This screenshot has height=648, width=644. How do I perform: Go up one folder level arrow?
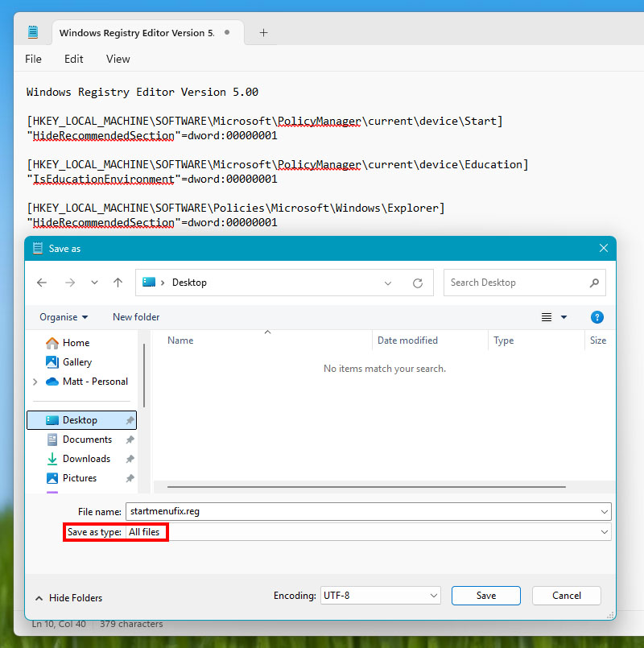point(118,283)
